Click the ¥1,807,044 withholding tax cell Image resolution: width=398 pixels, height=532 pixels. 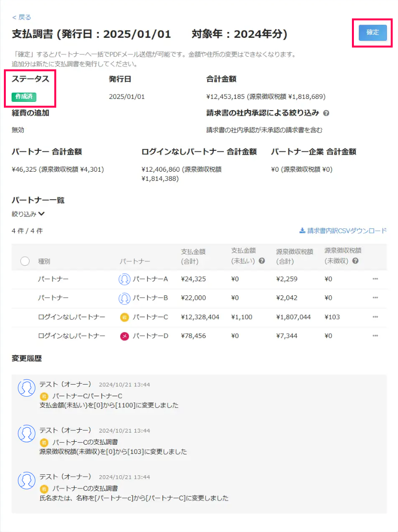tap(293, 317)
